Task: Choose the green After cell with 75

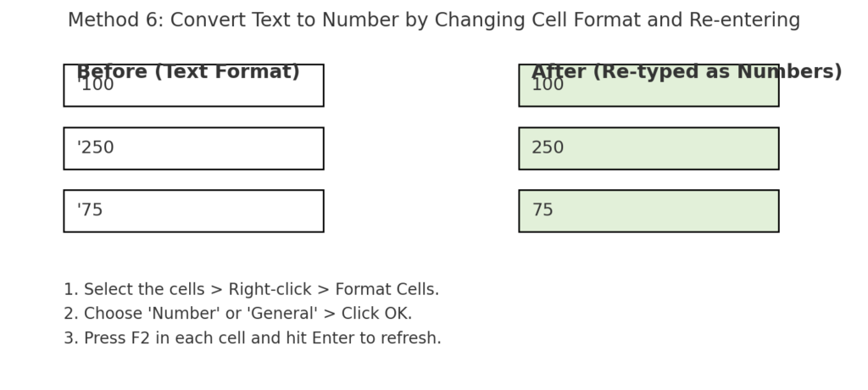Action: pos(648,211)
